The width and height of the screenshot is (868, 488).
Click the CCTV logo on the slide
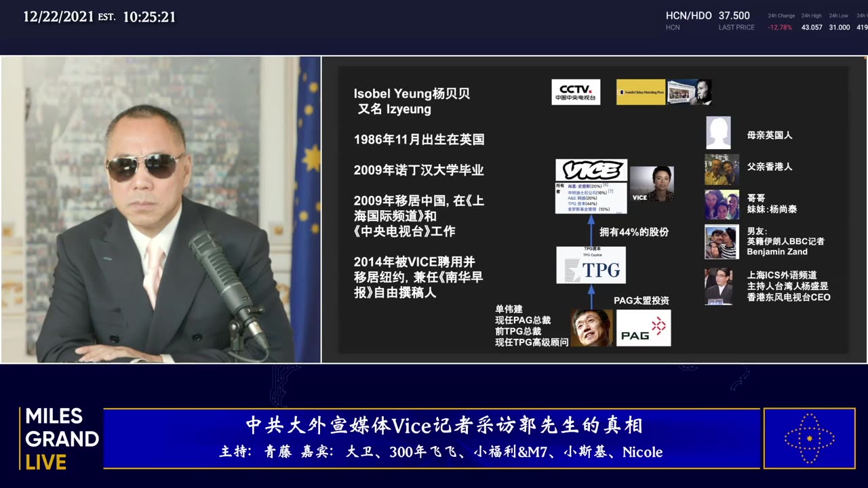[x=576, y=92]
